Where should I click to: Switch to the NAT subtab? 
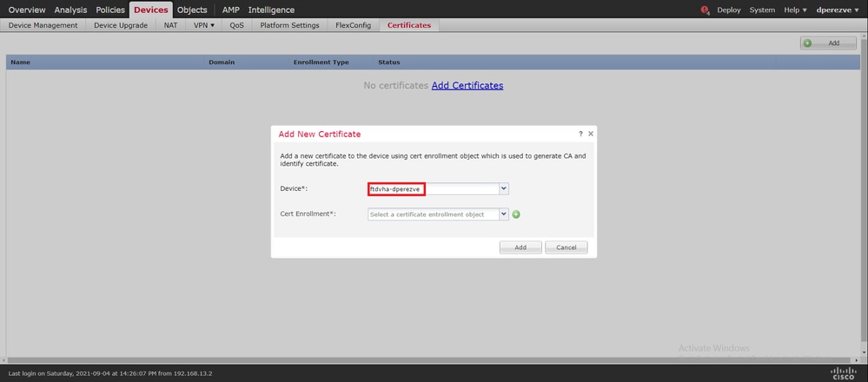click(x=170, y=25)
